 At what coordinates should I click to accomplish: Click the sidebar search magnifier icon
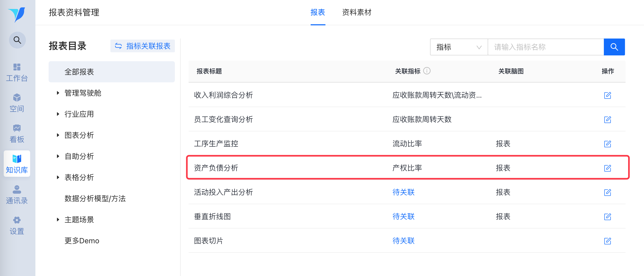pyautogui.click(x=17, y=40)
